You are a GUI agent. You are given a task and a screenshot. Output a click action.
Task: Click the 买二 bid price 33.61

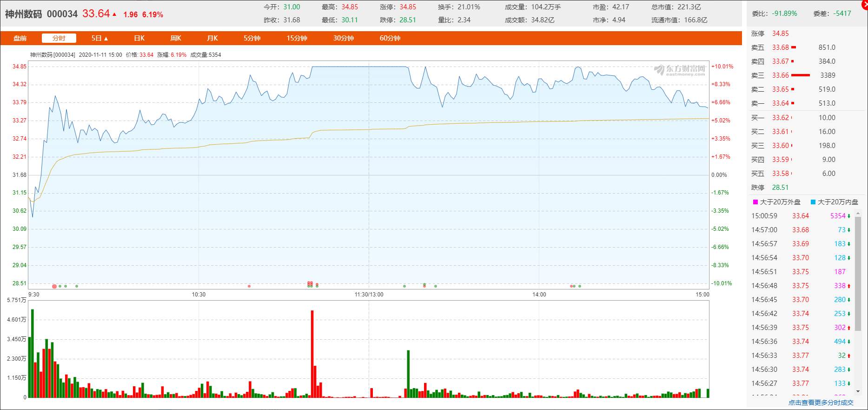coord(781,132)
